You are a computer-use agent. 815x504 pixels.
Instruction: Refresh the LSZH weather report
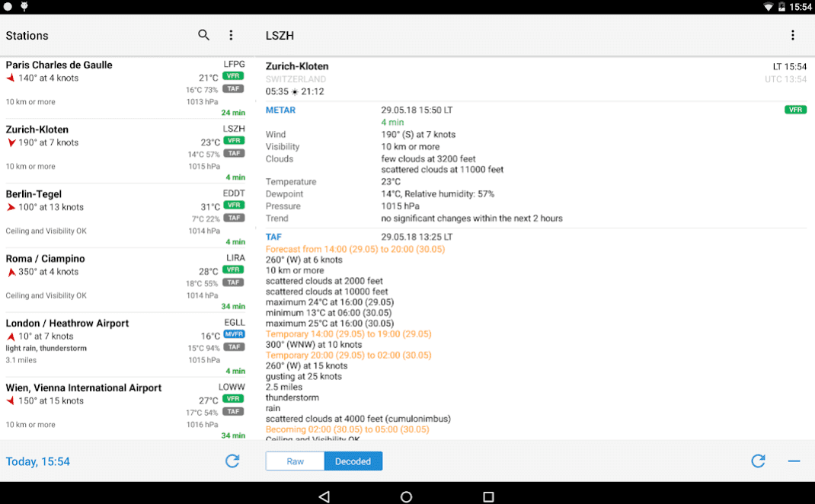[758, 461]
